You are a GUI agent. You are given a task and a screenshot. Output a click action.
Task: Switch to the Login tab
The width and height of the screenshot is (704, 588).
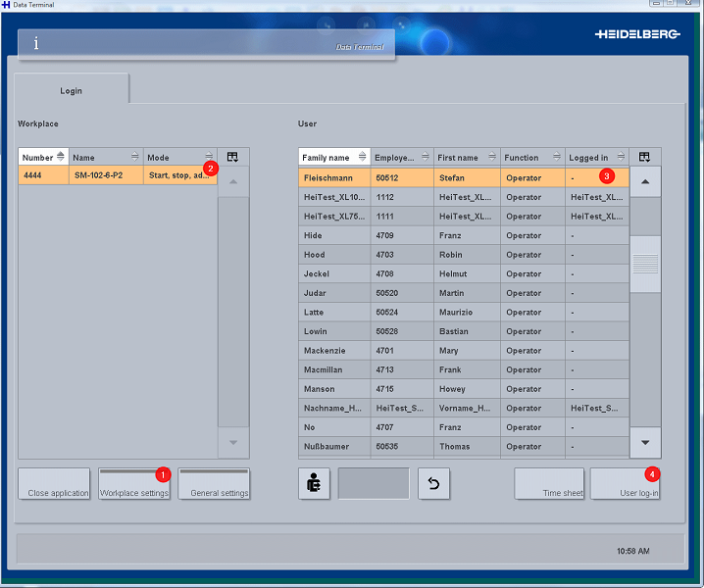pyautogui.click(x=71, y=90)
